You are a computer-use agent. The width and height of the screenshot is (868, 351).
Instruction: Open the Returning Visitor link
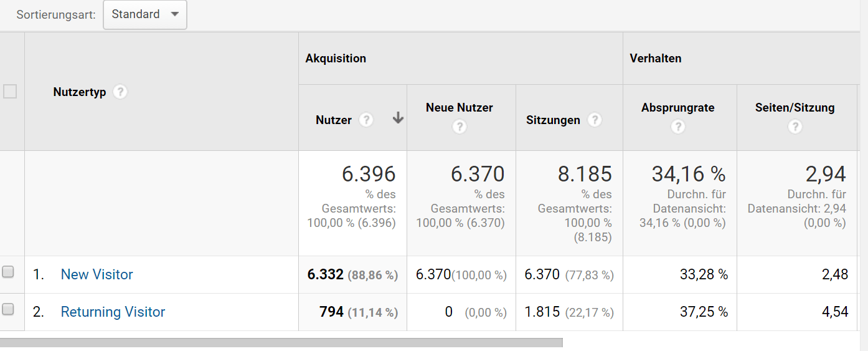(x=113, y=312)
